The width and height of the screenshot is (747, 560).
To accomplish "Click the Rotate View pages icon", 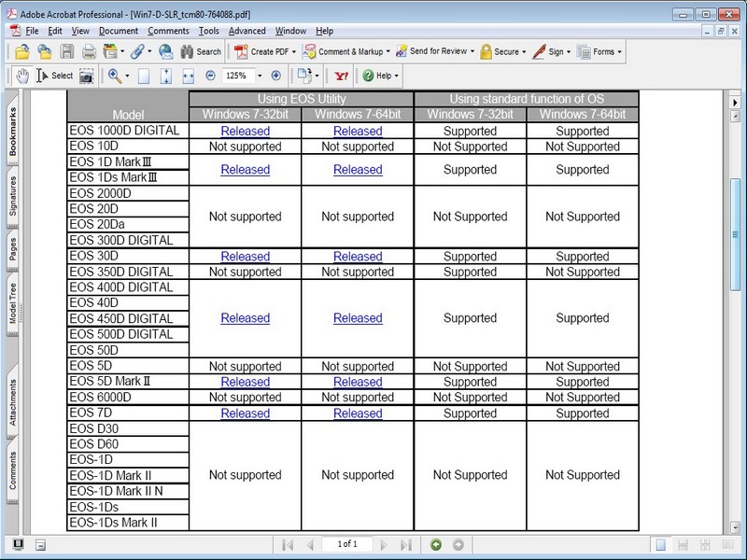I will pyautogui.click(x=304, y=76).
